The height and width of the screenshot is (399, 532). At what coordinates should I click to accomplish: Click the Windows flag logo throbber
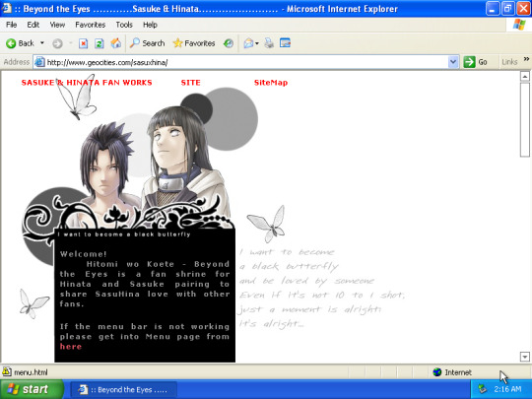tap(519, 25)
